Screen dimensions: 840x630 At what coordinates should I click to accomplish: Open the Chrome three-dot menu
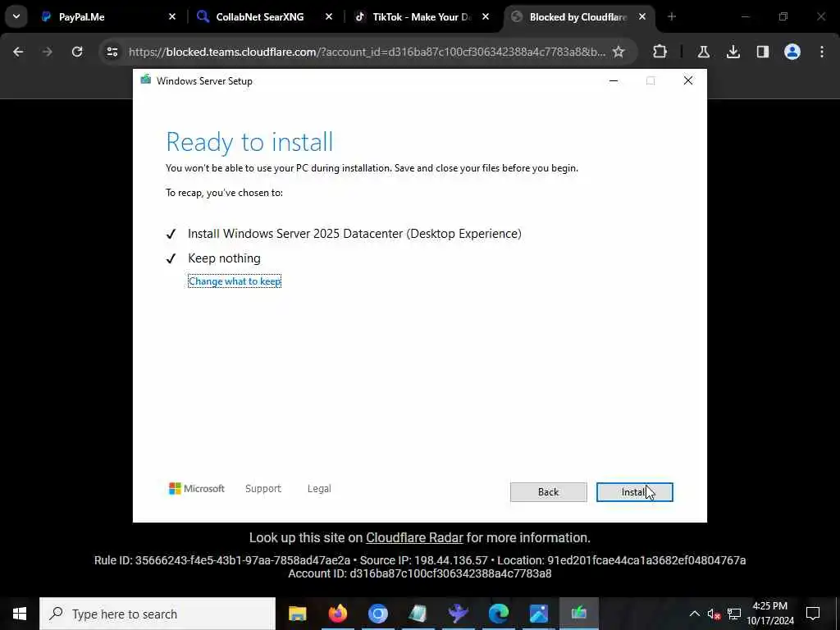pyautogui.click(x=822, y=52)
